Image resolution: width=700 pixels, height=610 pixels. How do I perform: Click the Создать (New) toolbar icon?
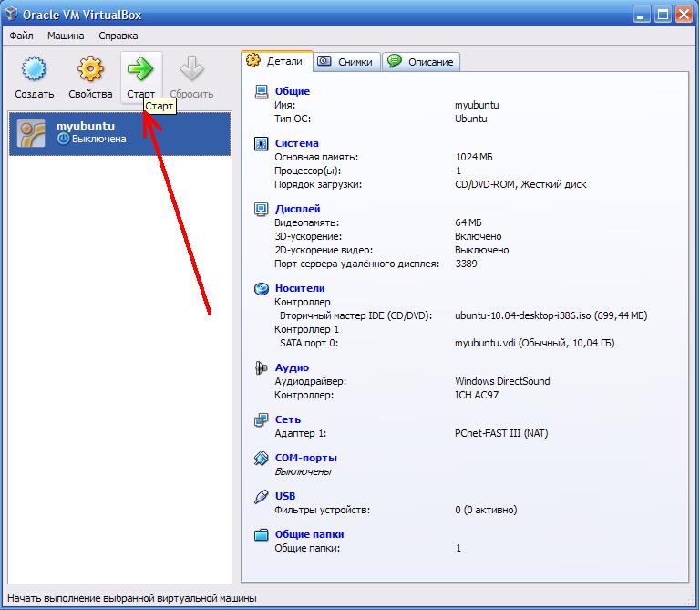(34, 68)
